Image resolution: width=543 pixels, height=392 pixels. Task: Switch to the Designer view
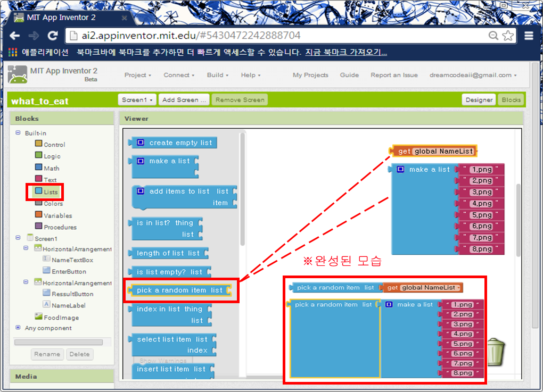pos(479,99)
